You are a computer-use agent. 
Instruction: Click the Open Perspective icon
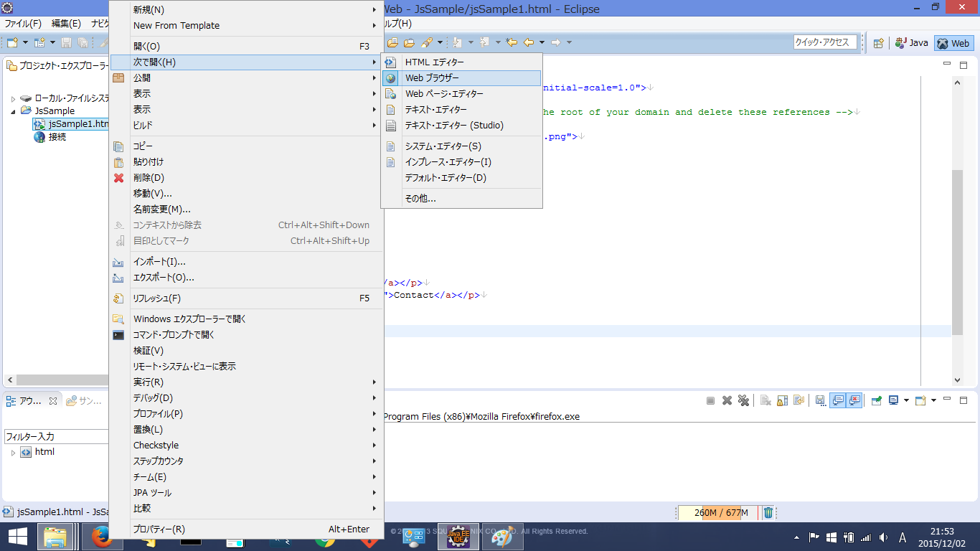[878, 43]
